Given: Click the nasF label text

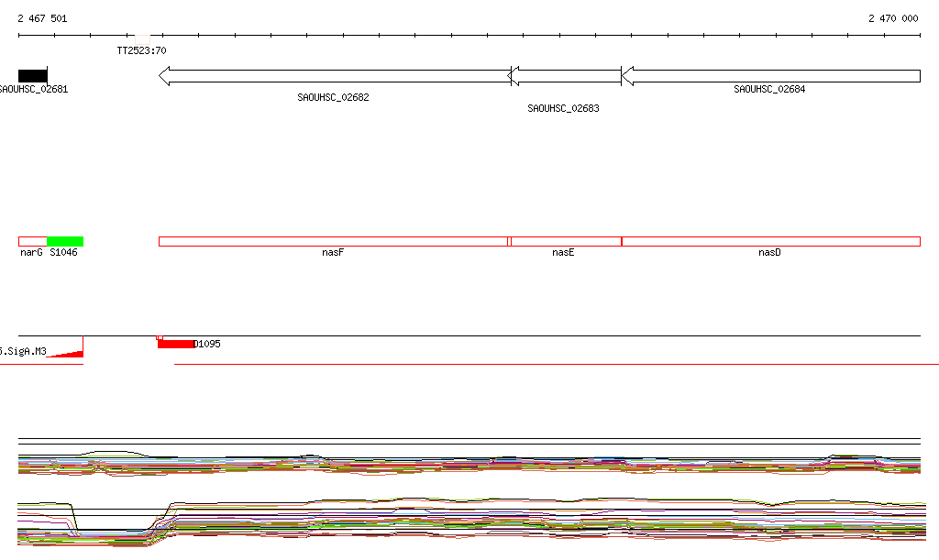Looking at the screenshot, I should [x=333, y=252].
